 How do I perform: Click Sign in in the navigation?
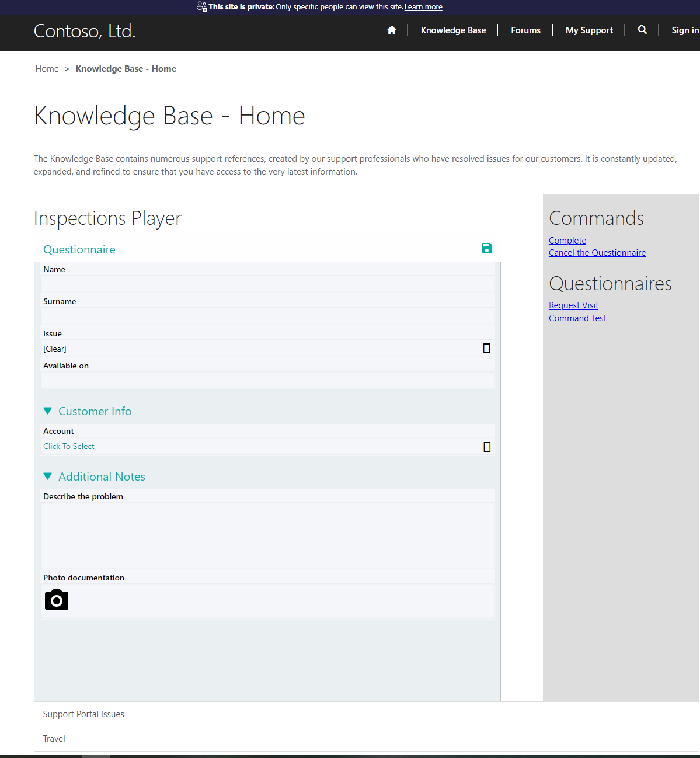click(x=685, y=30)
